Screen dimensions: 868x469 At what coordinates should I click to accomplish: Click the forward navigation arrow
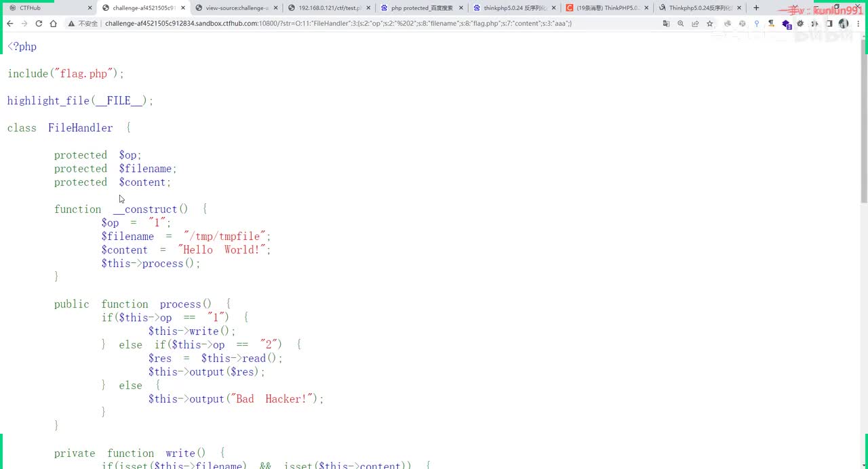(x=24, y=23)
